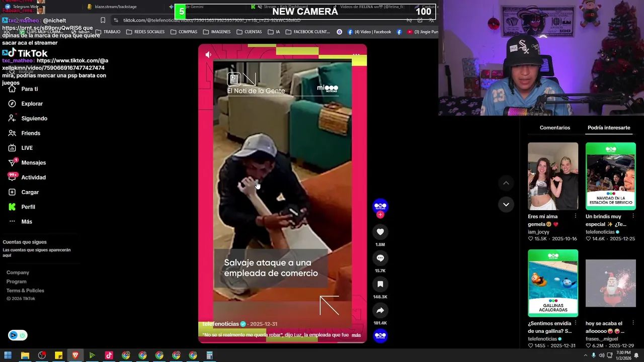Bookmark this page with the bookmark icon
Viewport: 644px width, 362px height.
click(103, 20)
